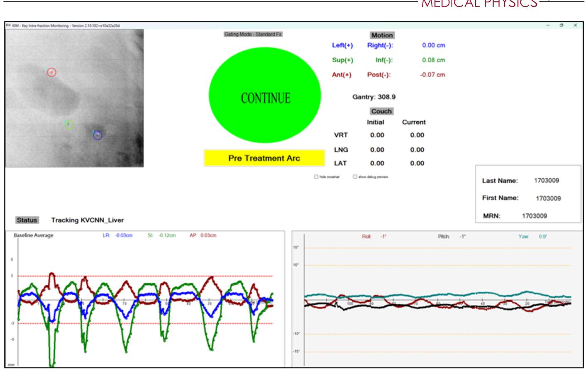The image size is (588, 384).
Task: Click the First Name value 1703009
Action: pos(548,198)
